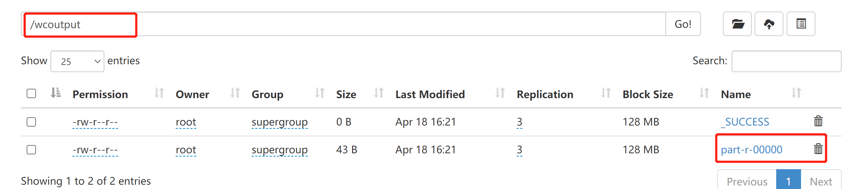Check the _SUCCESS row checkbox
The image size is (868, 189).
[x=31, y=122]
